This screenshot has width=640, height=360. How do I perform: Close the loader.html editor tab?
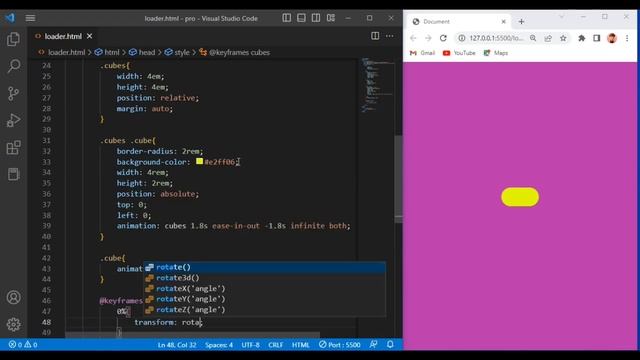[x=89, y=36]
